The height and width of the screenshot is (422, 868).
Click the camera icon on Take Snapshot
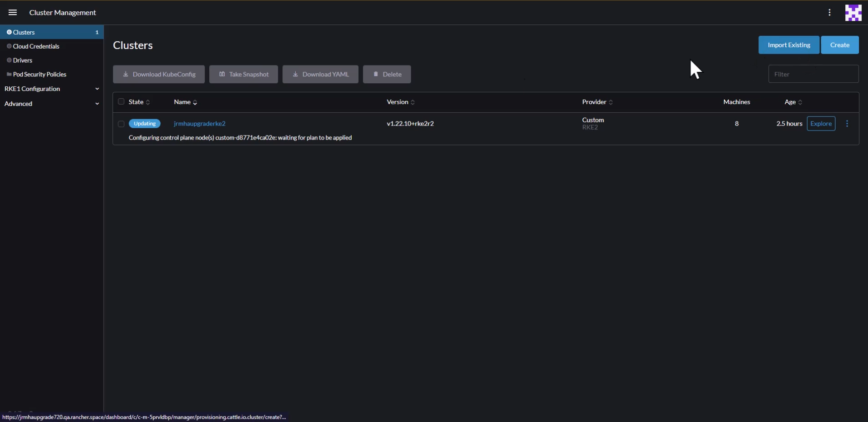pos(222,74)
